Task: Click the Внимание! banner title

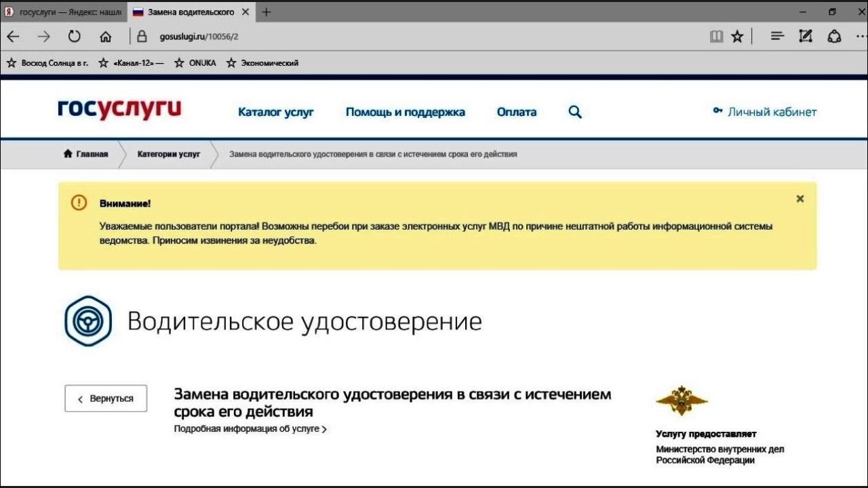Action: pyautogui.click(x=125, y=203)
